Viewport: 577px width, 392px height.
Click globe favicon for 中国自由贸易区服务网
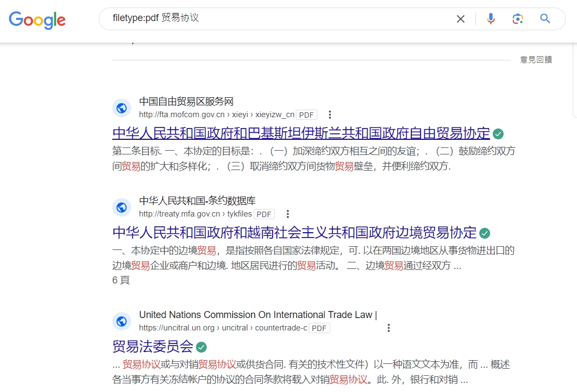122,108
